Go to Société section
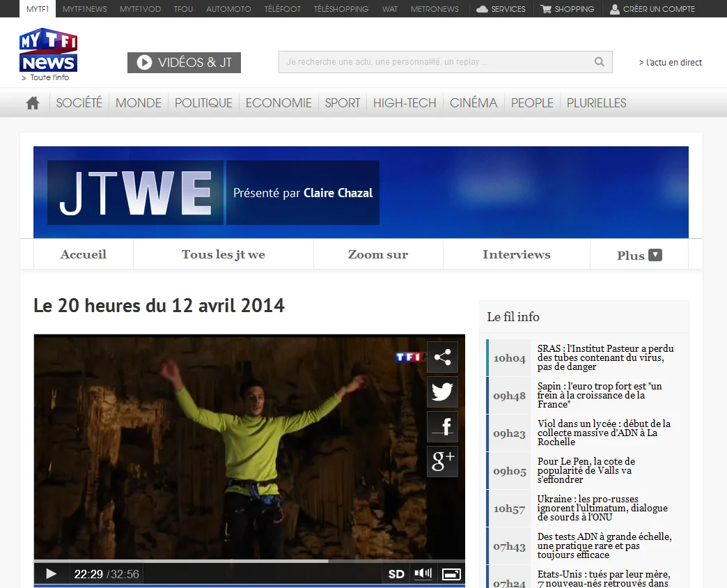 79,103
